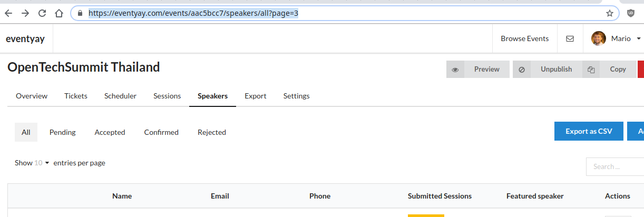The width and height of the screenshot is (644, 217).
Task: Click the copy icon beside Copy
Action: click(591, 70)
